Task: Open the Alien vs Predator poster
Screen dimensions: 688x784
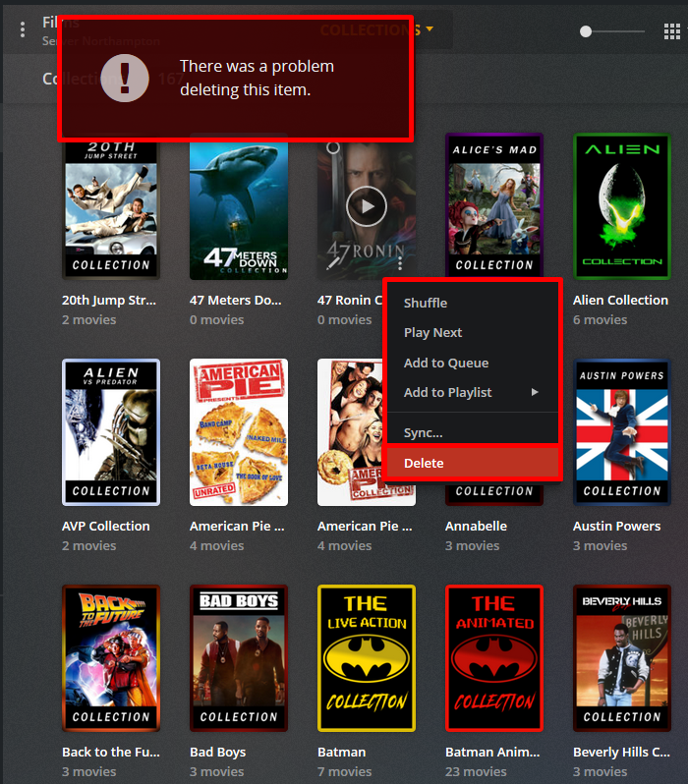Action: tap(111, 432)
